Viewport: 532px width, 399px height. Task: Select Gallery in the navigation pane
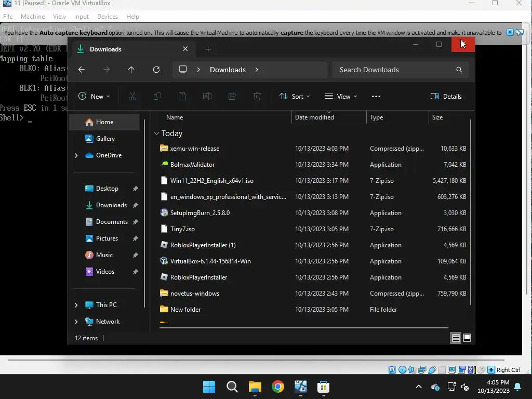point(104,139)
